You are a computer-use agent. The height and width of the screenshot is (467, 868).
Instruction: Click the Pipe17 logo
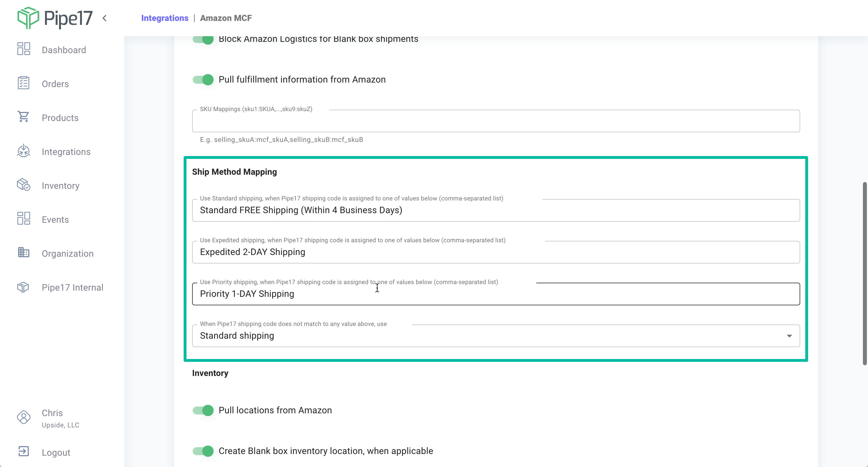point(55,18)
